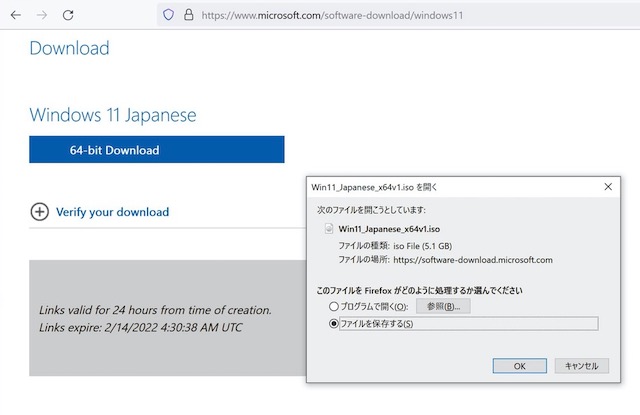
Task: Click the URL address bar
Action: [x=400, y=15]
